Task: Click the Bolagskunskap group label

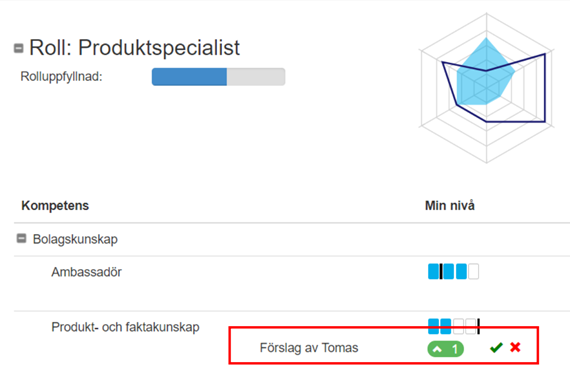Action: coord(75,239)
